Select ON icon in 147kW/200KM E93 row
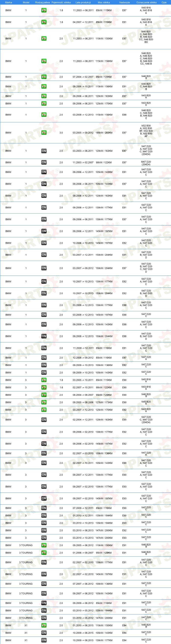Viewport: 171px width, 644px height. click(x=44, y=538)
